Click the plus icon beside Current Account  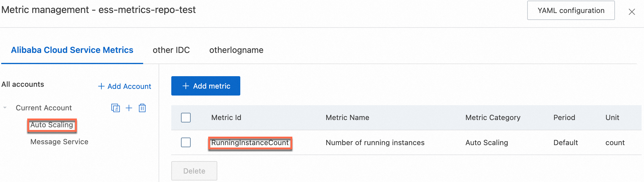[129, 108]
